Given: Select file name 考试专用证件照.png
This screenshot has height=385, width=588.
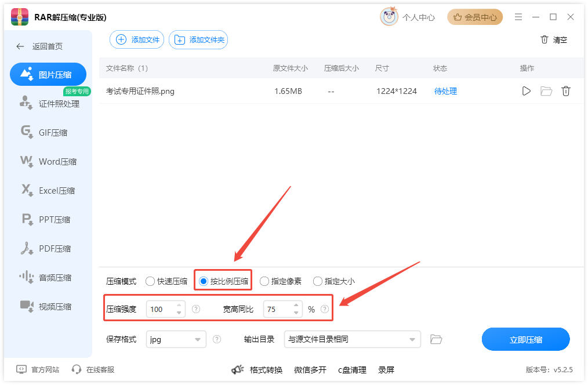Looking at the screenshot, I should [140, 91].
